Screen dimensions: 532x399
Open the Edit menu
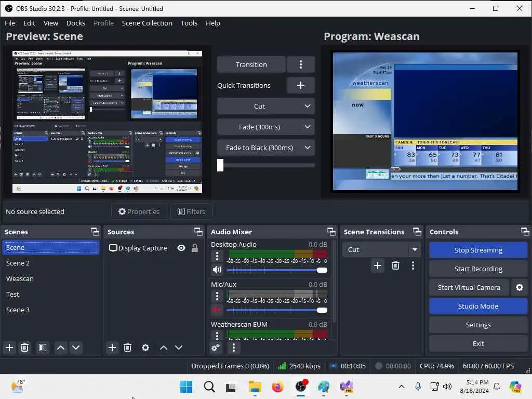tap(29, 23)
